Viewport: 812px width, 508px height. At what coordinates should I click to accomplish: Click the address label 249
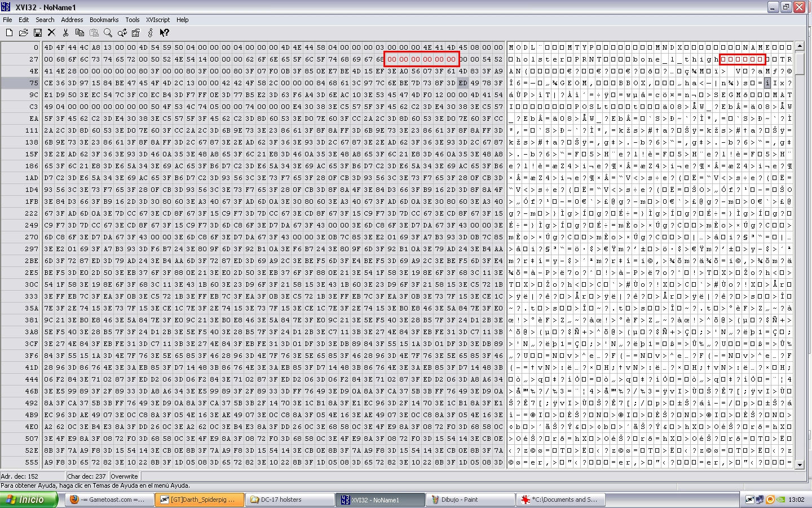[x=32, y=225]
